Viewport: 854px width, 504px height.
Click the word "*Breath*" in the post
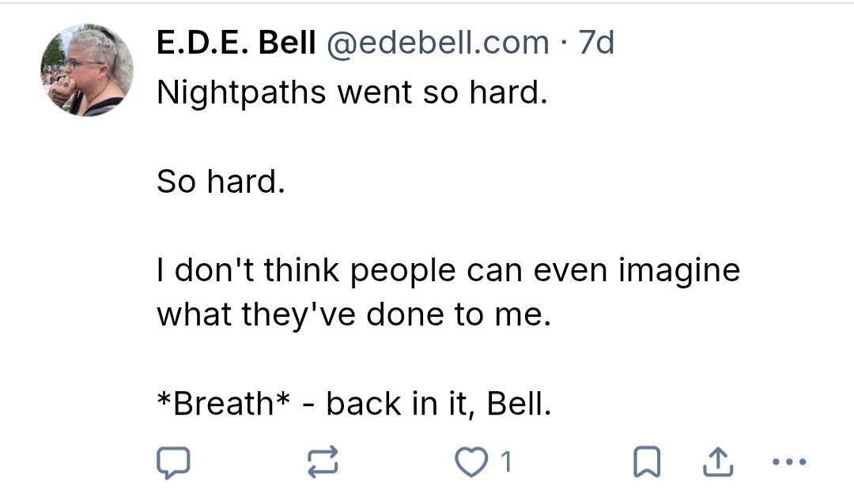225,404
